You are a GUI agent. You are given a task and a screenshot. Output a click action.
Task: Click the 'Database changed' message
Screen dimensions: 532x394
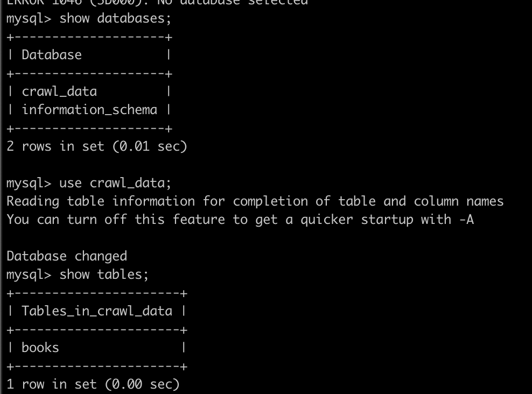[67, 256]
